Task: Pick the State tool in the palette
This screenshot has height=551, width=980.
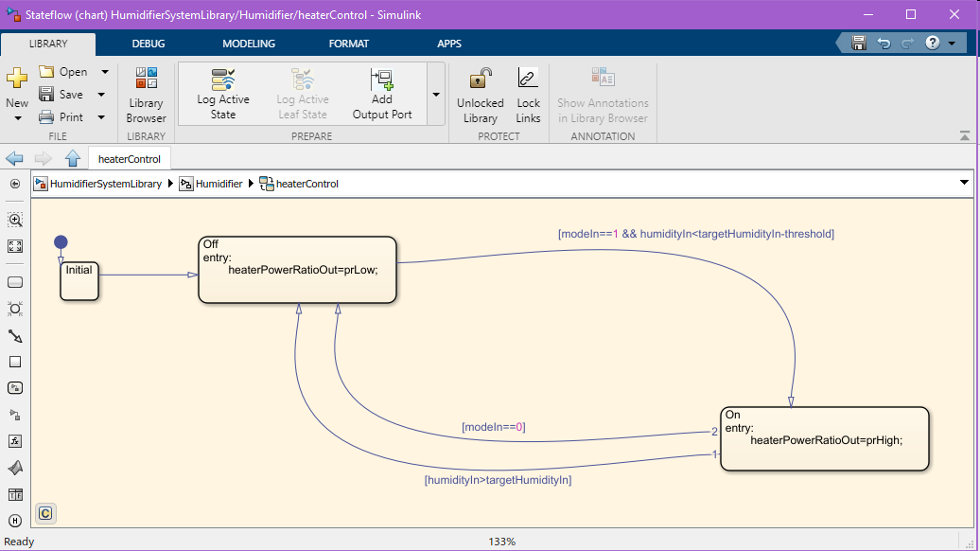Action: [15, 282]
